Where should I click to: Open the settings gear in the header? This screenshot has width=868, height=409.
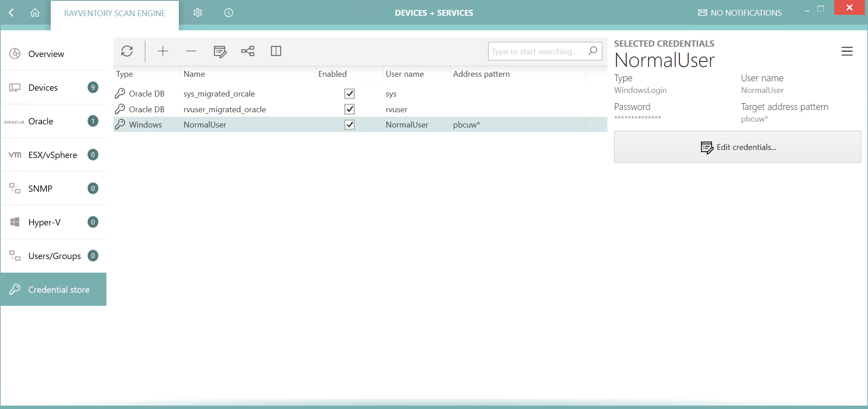pos(198,13)
